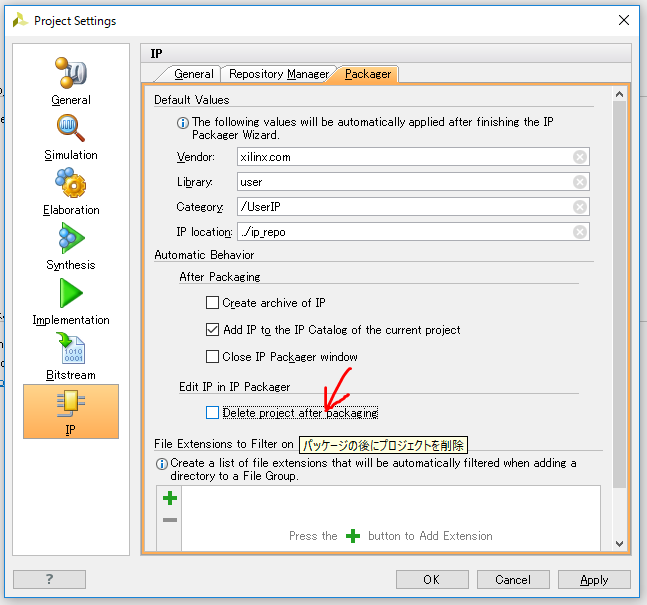The width and height of the screenshot is (647, 605).
Task: Enable Close IP Packager window option
Action: (x=212, y=357)
